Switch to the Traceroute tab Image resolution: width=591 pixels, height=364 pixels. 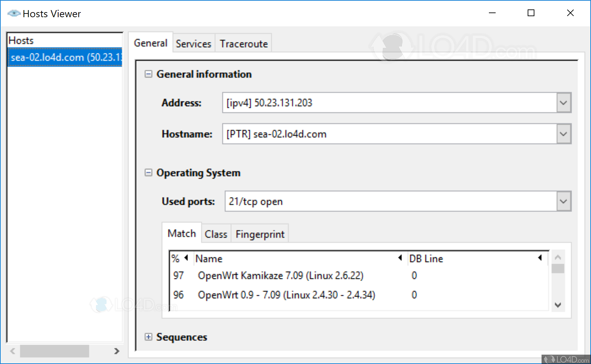click(x=244, y=44)
